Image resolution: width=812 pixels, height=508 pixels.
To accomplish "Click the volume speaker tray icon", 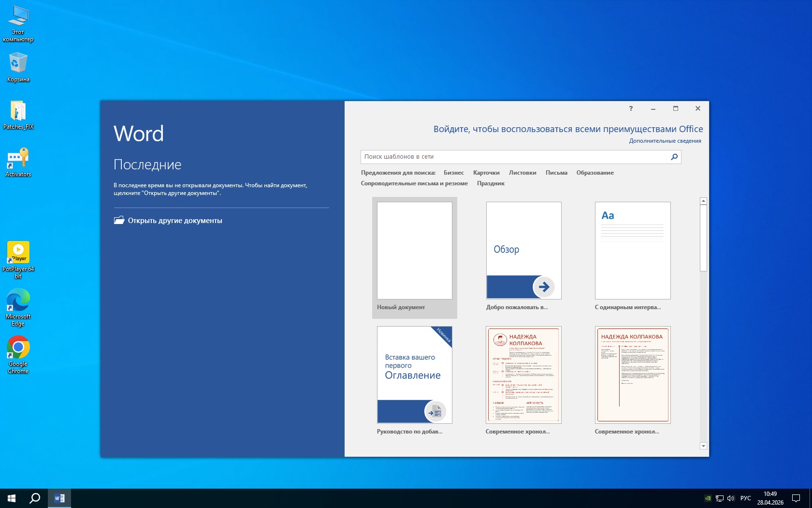I will pos(730,498).
